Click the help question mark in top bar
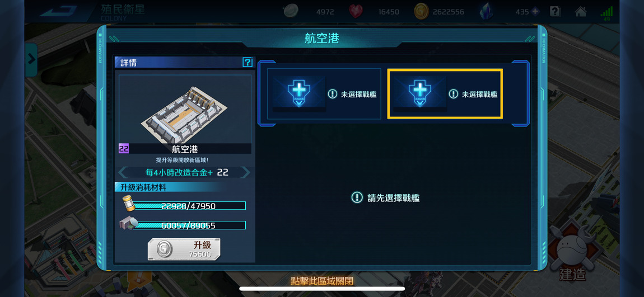Image resolution: width=644 pixels, height=297 pixels. point(555,12)
